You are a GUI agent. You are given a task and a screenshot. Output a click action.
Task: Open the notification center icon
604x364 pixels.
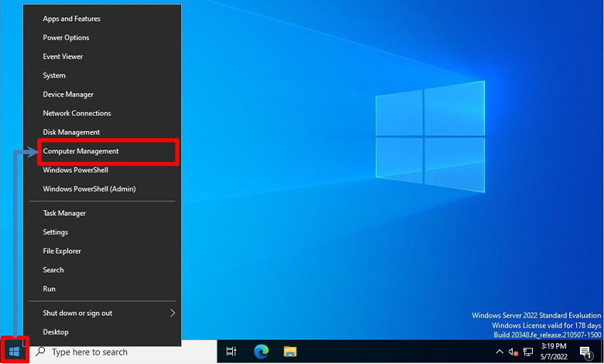pos(586,352)
